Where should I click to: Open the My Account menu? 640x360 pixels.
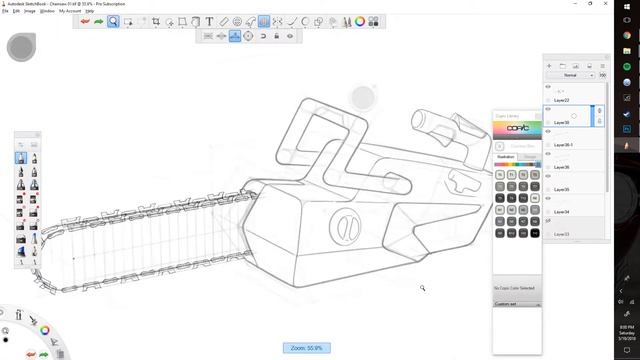[70, 11]
